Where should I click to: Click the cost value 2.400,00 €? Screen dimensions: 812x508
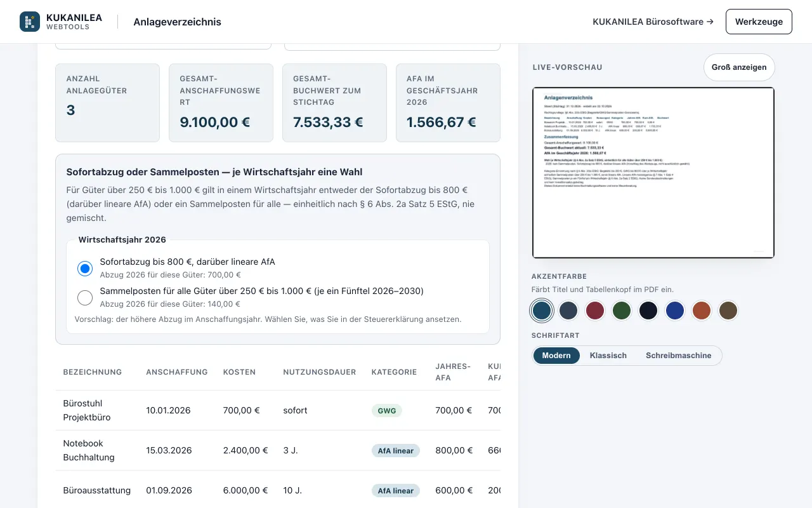[246, 450]
